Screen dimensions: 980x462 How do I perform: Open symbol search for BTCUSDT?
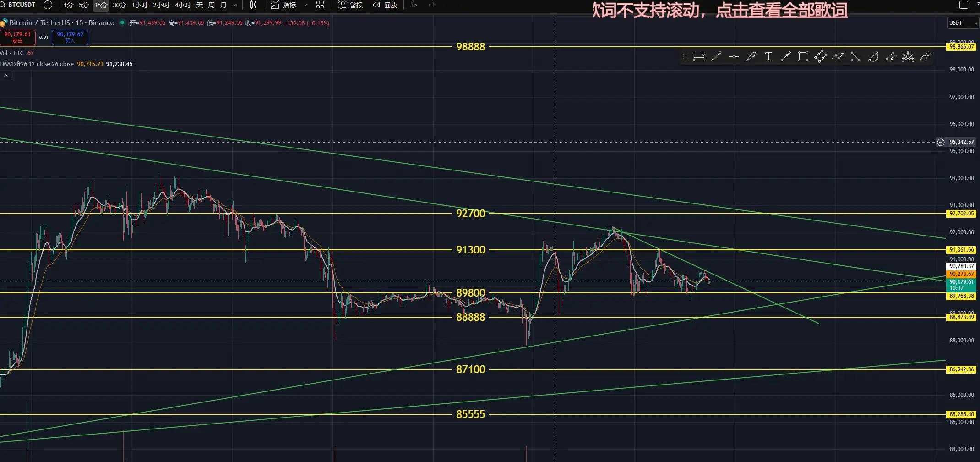(x=18, y=5)
